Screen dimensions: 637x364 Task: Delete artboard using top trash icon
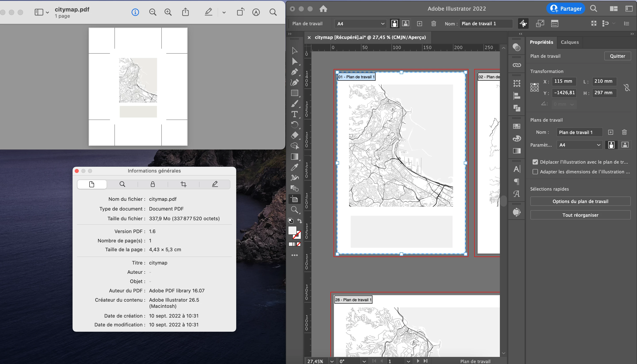tap(434, 23)
